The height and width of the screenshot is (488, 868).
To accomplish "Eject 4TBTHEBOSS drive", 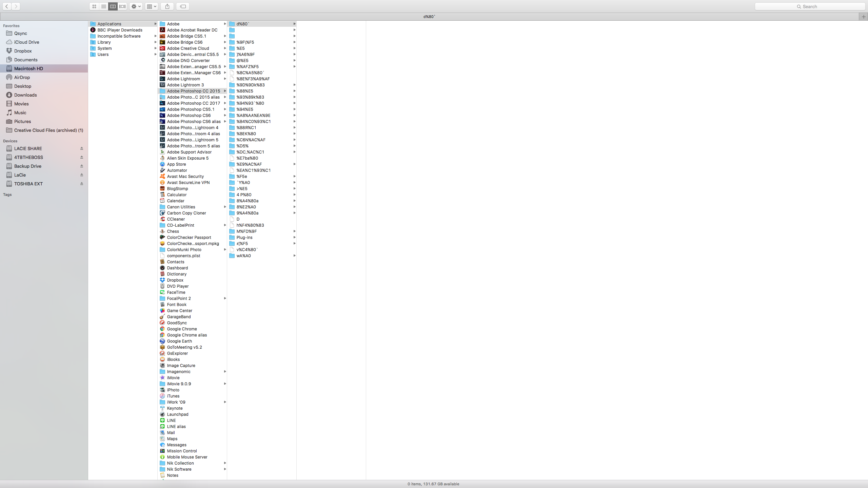I will tap(82, 157).
